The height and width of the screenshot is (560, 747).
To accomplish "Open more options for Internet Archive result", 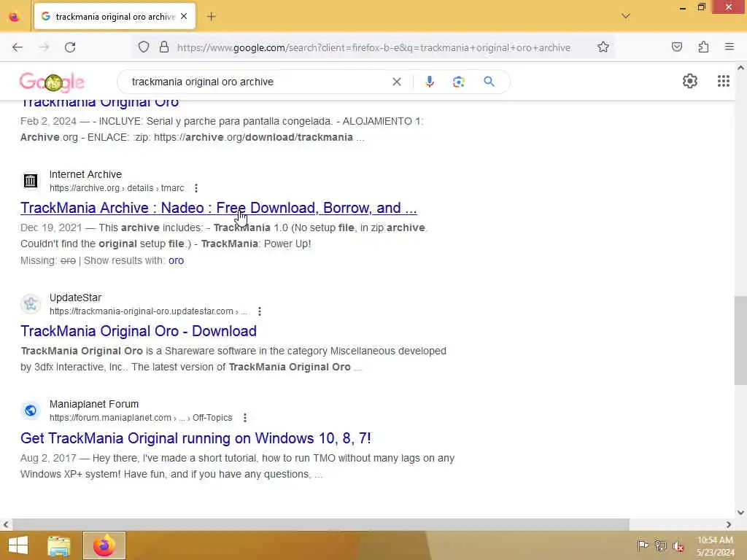I will pyautogui.click(x=196, y=188).
